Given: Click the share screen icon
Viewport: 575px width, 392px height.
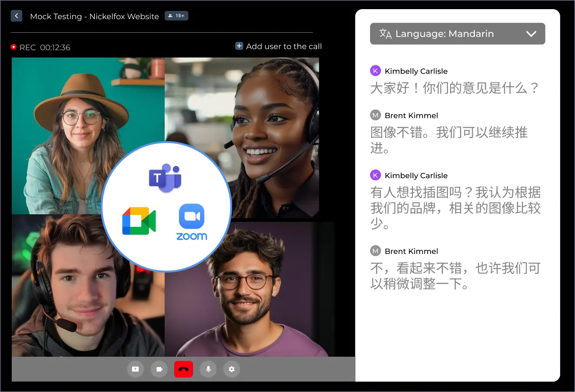Looking at the screenshot, I should click(135, 369).
